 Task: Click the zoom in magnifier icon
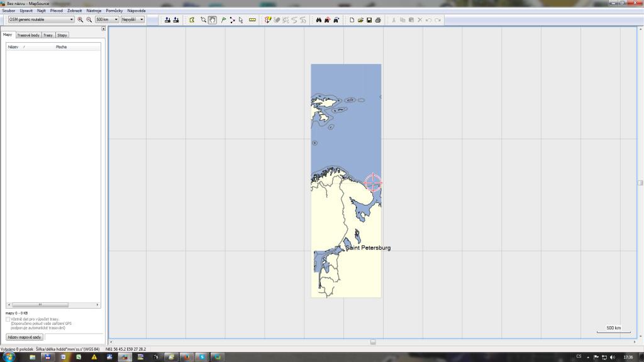tap(80, 19)
